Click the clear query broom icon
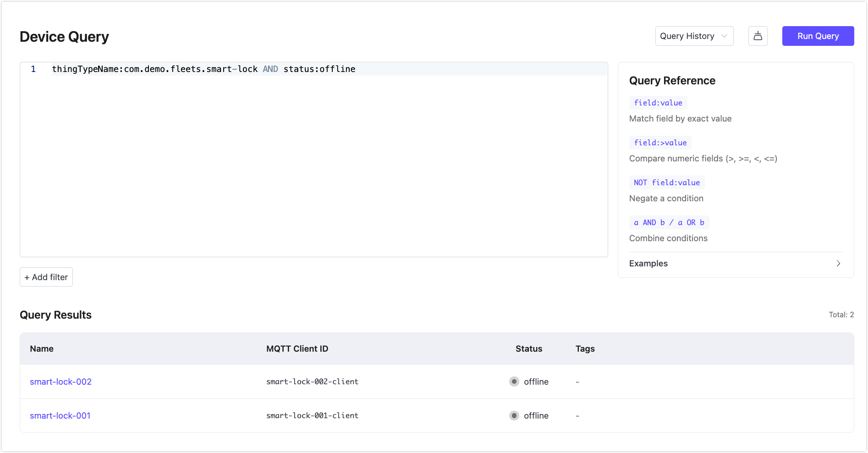This screenshot has height=453, width=868. tap(758, 36)
